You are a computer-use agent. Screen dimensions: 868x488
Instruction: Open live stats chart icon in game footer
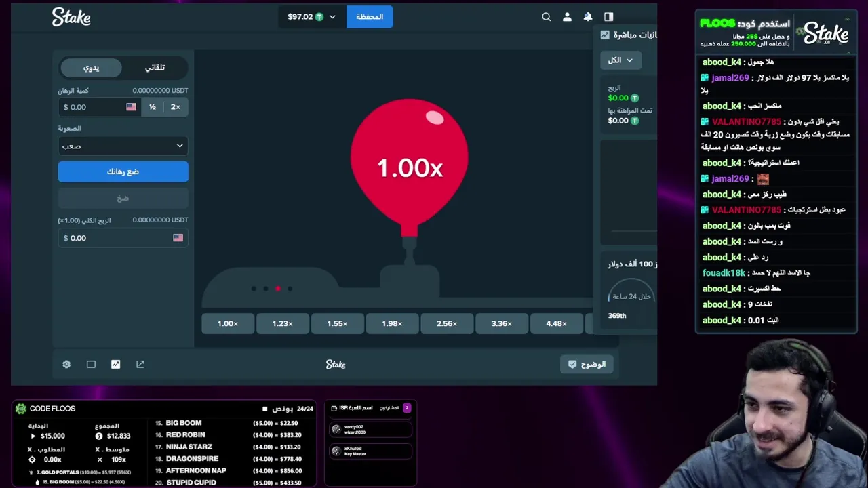[115, 364]
